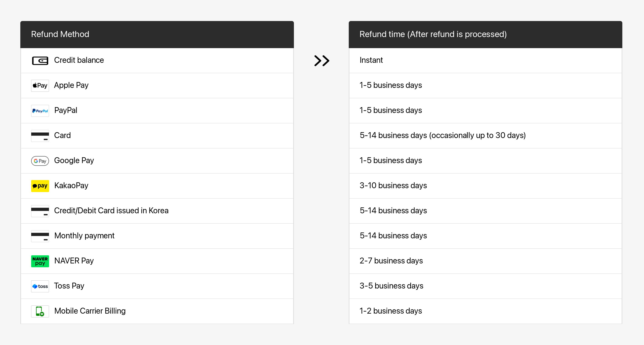Click the 3-5 business days entry
The image size is (644, 345).
click(x=391, y=286)
